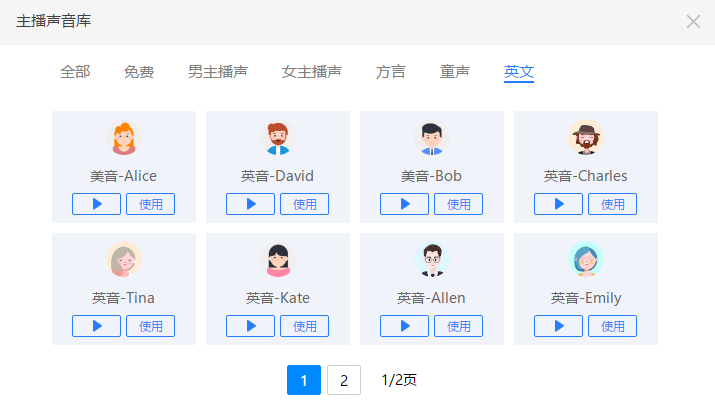The height and width of the screenshot is (415, 715).
Task: Click 使用 for the 英音-Allen voice
Action: point(459,326)
